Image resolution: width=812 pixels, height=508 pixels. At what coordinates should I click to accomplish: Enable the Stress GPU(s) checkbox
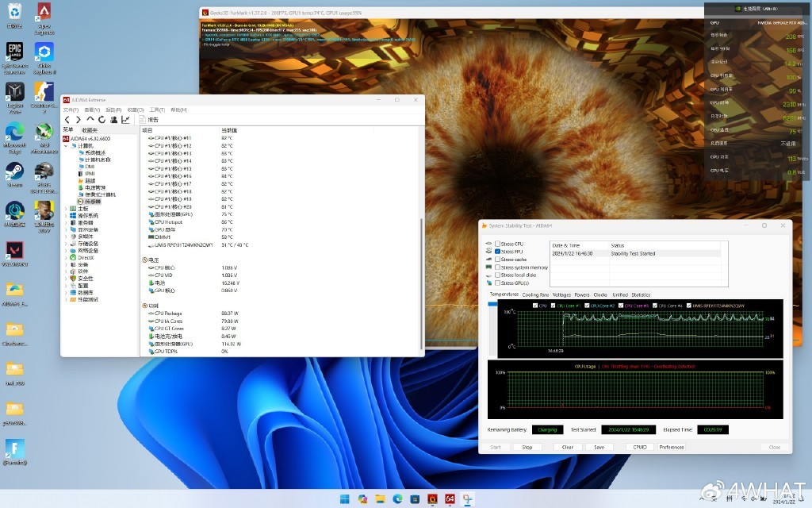(498, 283)
